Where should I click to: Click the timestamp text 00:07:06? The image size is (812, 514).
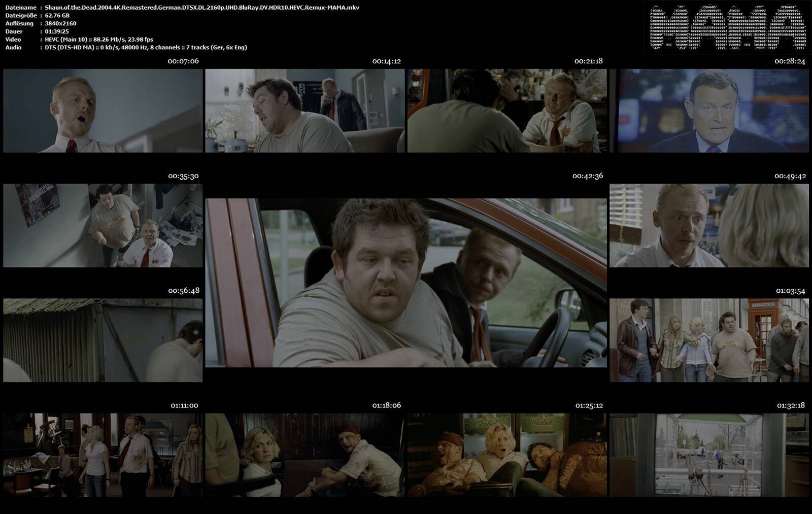[183, 61]
